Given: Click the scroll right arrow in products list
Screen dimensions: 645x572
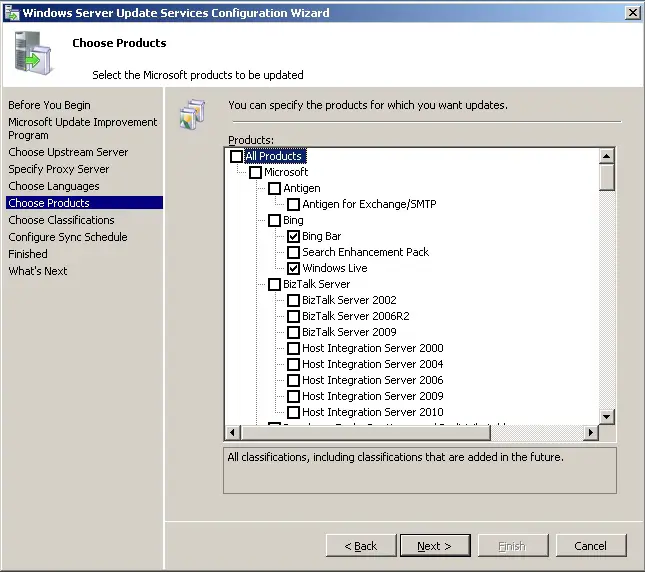Looking at the screenshot, I should [591, 432].
